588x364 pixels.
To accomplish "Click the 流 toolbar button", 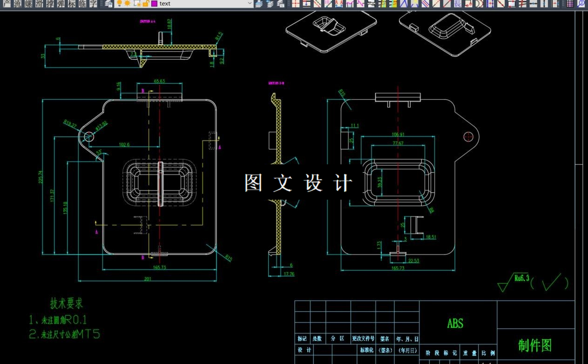I will coord(17,4).
